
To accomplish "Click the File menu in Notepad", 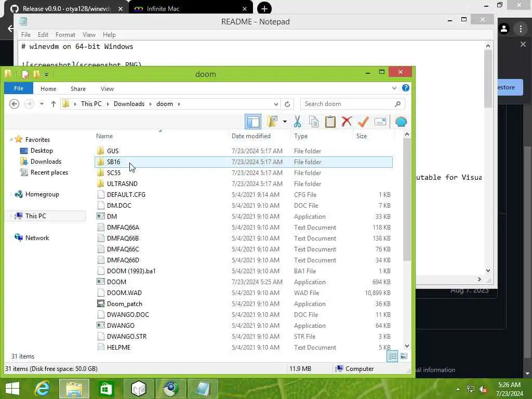I will coord(26,35).
